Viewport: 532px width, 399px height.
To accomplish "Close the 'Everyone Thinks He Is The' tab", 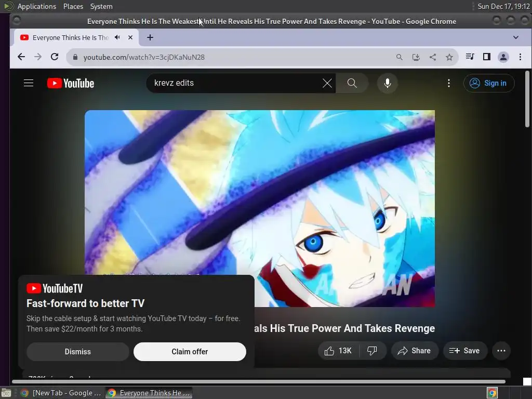I will click(130, 37).
